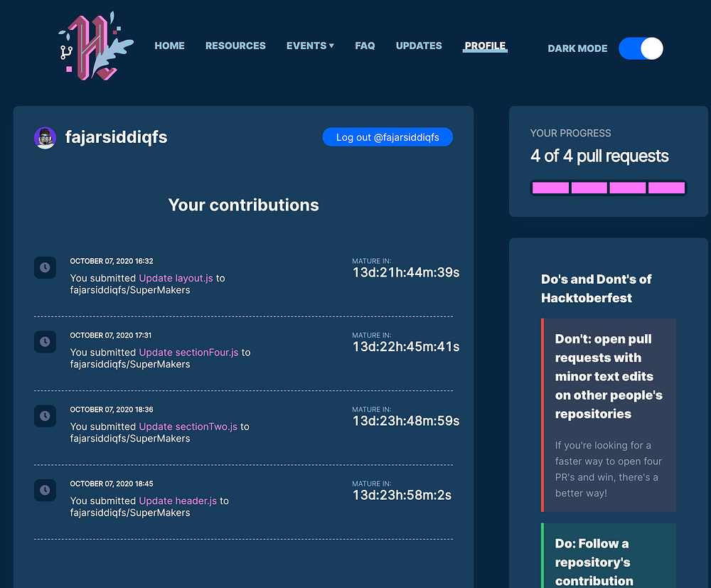Click the 13d:23h:58m:2s maturity timer

402,495
